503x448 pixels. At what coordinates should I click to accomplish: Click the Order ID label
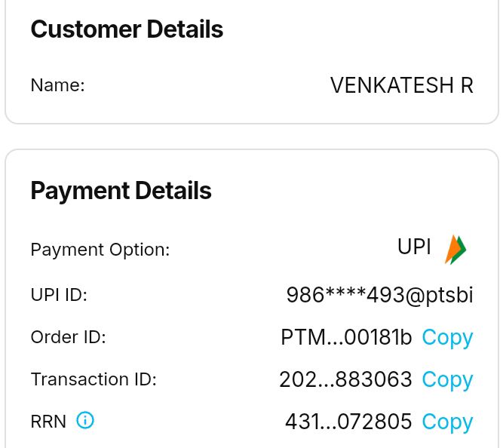(68, 337)
